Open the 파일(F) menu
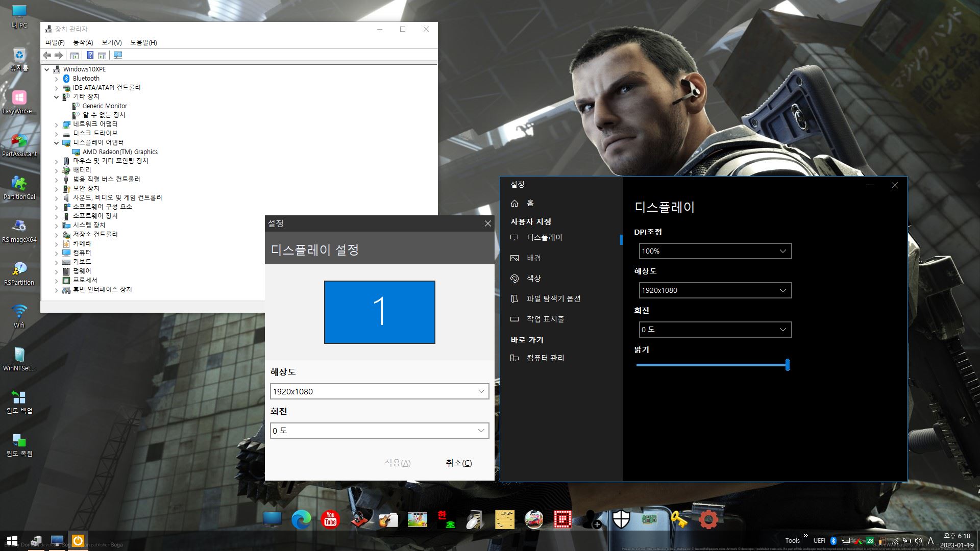 pos(55,42)
